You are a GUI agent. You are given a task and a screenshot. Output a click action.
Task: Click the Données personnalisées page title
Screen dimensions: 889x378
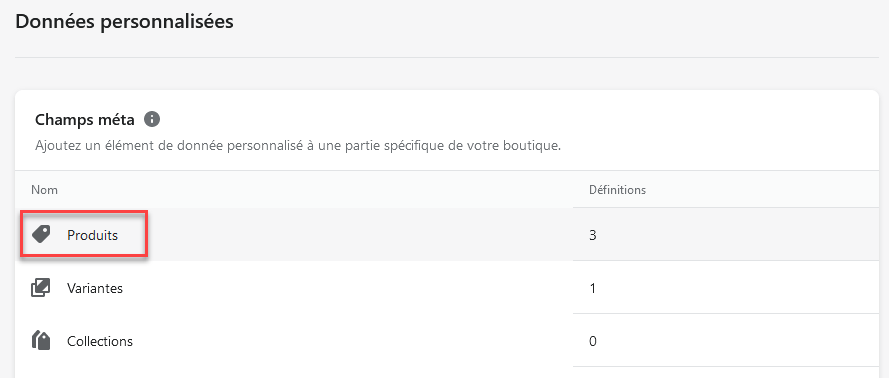124,22
